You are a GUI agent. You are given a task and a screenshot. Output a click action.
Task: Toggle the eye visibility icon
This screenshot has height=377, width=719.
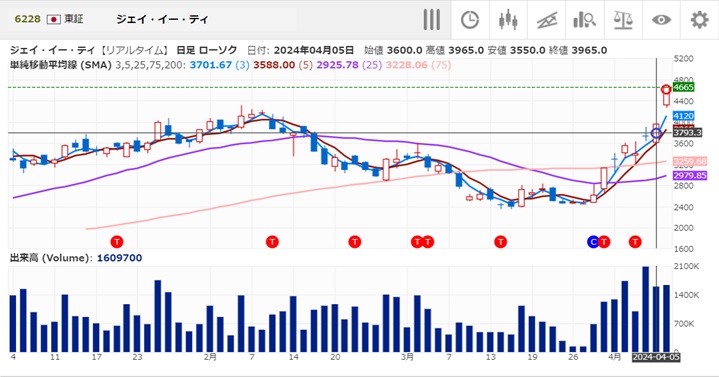coord(661,20)
